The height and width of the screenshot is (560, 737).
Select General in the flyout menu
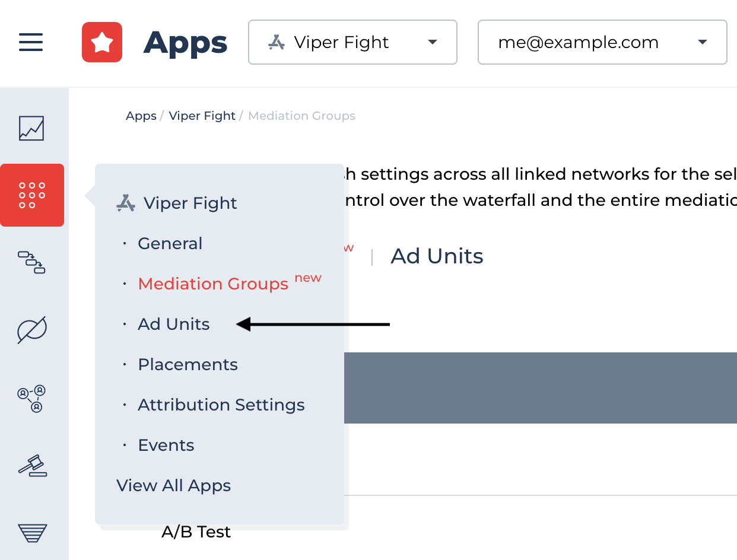(x=170, y=243)
